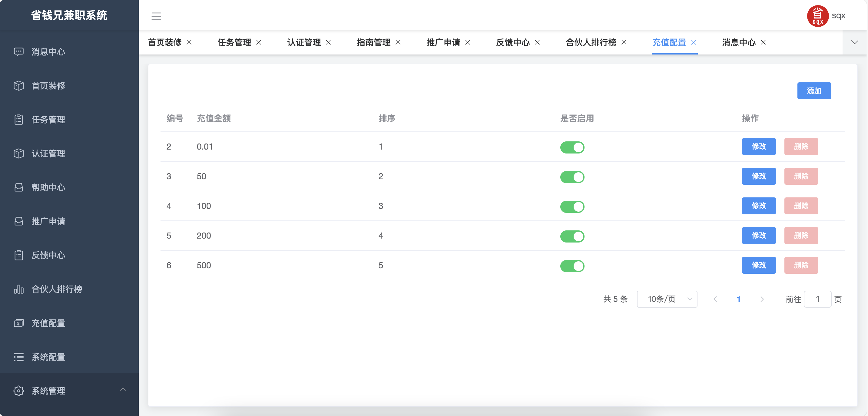Turn off the enable switch for the 500 row
Screen dimensions: 868x416
pos(572,266)
